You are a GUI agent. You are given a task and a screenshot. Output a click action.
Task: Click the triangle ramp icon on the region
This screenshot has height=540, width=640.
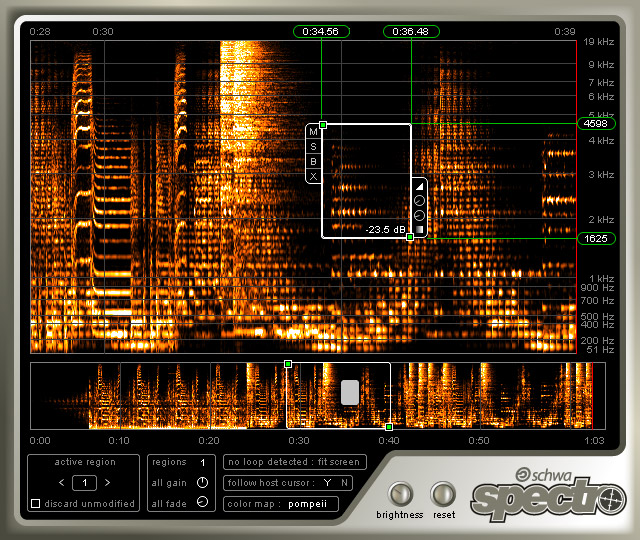420,186
